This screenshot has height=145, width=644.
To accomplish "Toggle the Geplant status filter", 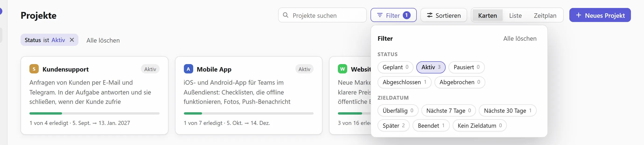I will click(395, 67).
